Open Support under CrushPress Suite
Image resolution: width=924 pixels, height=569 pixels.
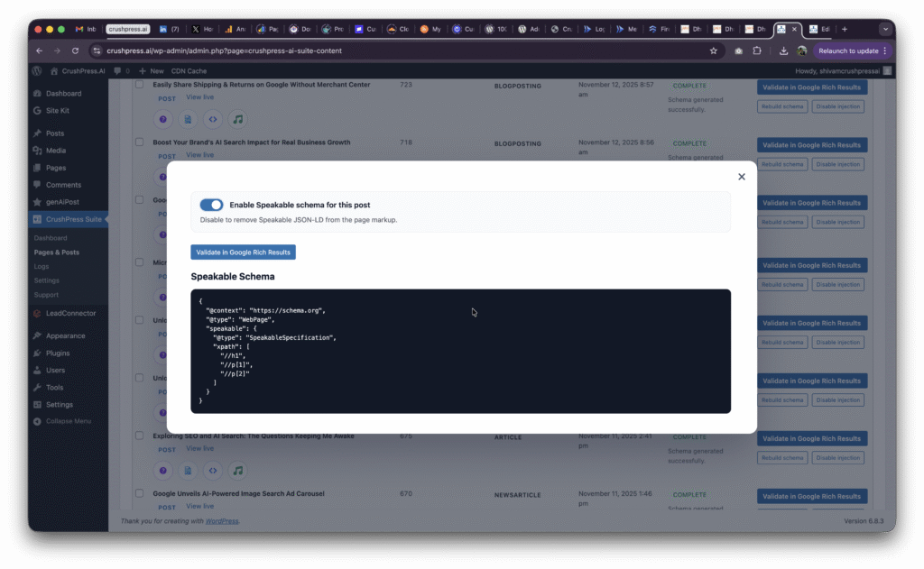[x=46, y=295]
